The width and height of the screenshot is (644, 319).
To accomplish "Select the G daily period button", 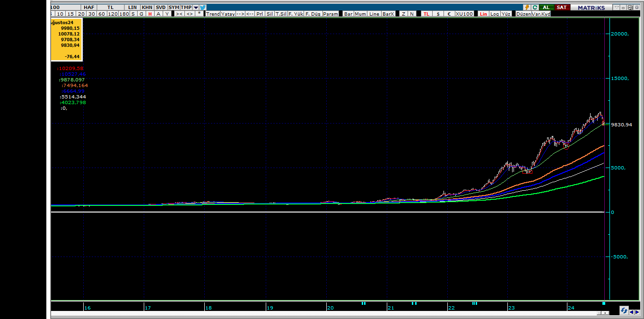I will (141, 14).
